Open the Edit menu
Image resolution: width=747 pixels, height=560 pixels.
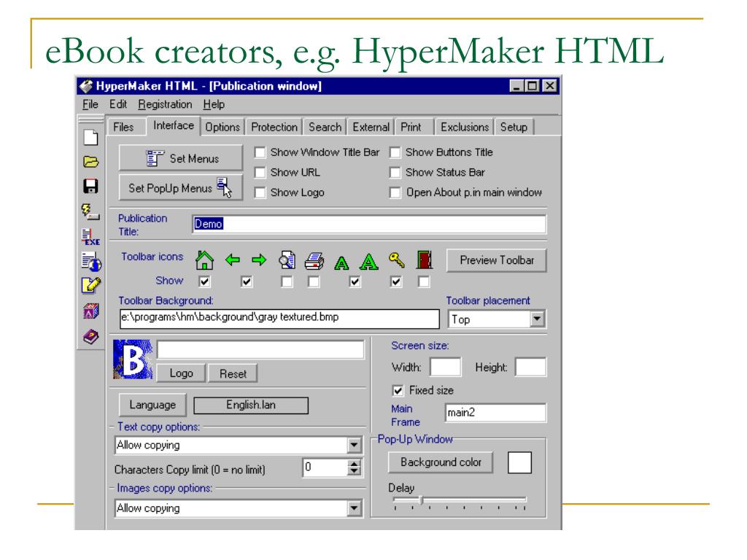pyautogui.click(x=118, y=104)
